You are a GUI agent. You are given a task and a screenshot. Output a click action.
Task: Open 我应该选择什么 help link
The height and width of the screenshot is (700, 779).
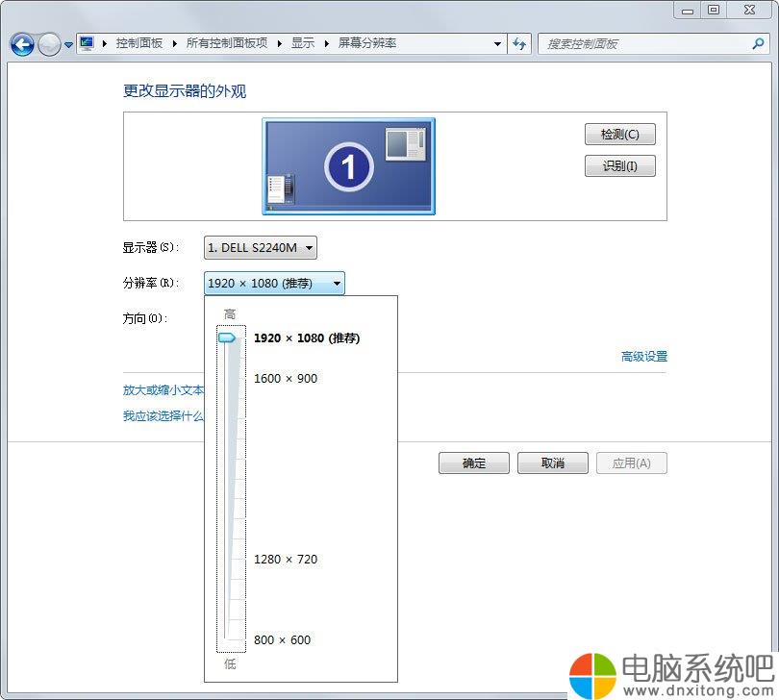click(x=163, y=415)
